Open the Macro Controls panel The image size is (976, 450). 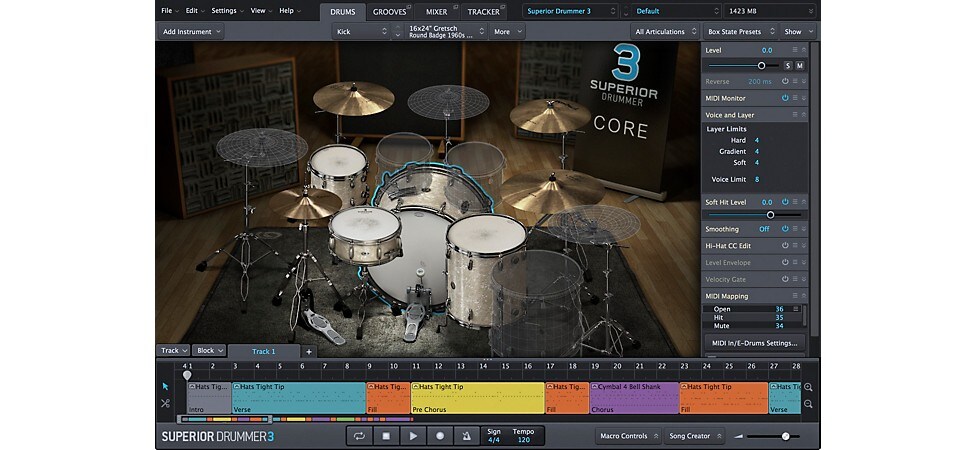627,436
